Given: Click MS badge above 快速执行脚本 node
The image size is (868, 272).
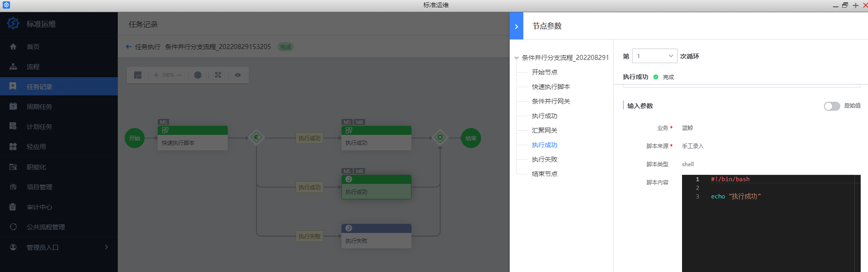Looking at the screenshot, I should coord(163,122).
